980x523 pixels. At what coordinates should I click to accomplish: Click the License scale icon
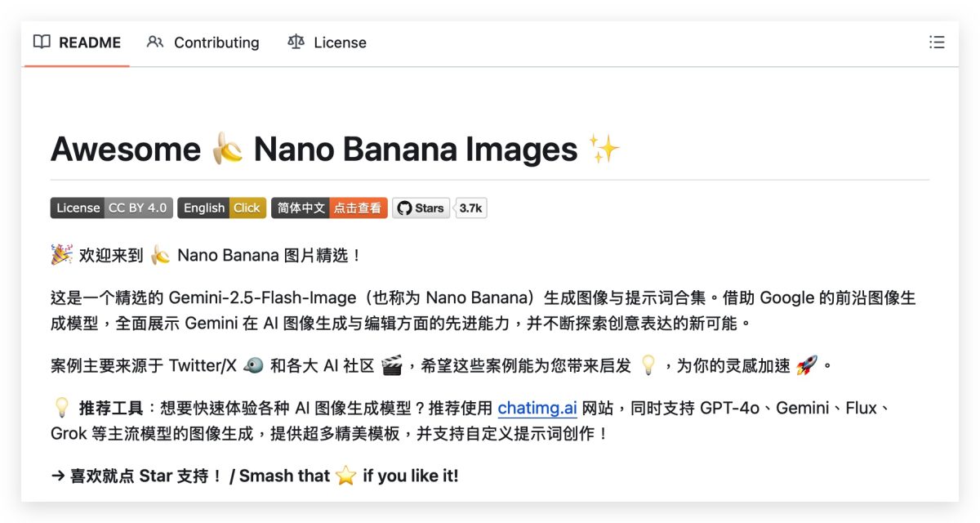click(296, 42)
